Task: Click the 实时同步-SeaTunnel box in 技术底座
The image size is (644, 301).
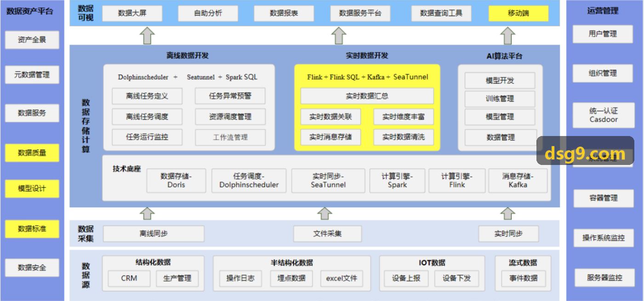Action: click(328, 181)
